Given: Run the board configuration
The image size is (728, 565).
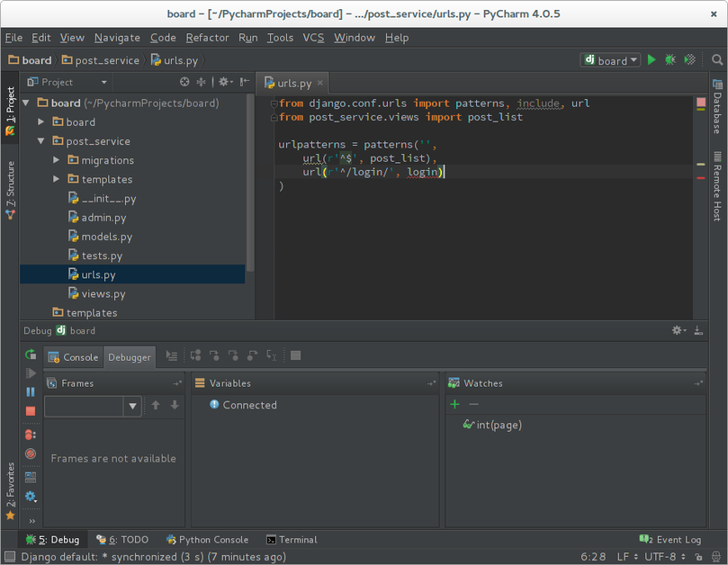Looking at the screenshot, I should pos(652,60).
